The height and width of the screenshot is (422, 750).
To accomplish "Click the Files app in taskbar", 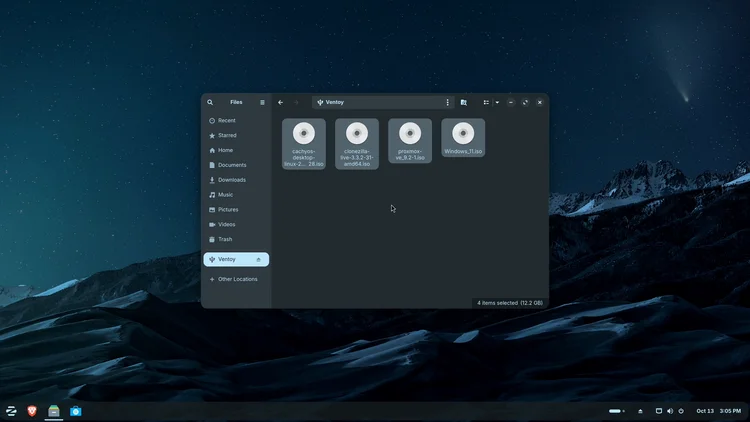I will [54, 411].
